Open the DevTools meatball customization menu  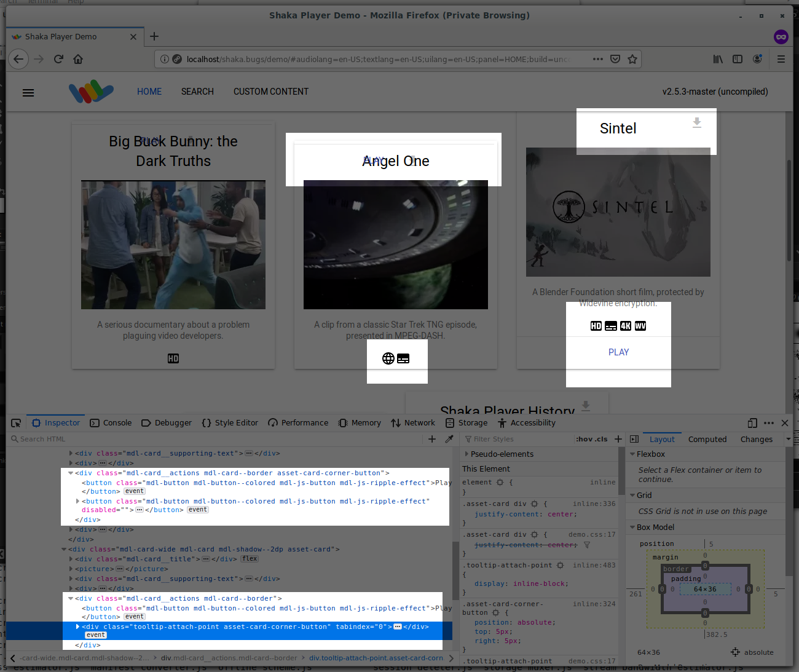(x=769, y=423)
